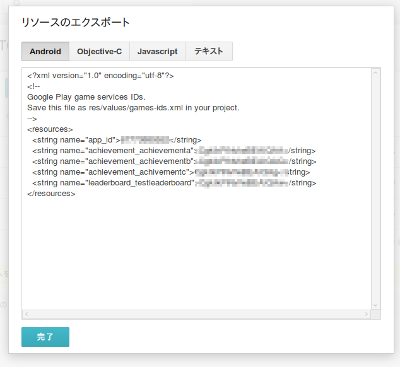This screenshot has height=367, width=400.
Task: Click the リソースのエクスポート dialog title
Action: tap(75, 23)
